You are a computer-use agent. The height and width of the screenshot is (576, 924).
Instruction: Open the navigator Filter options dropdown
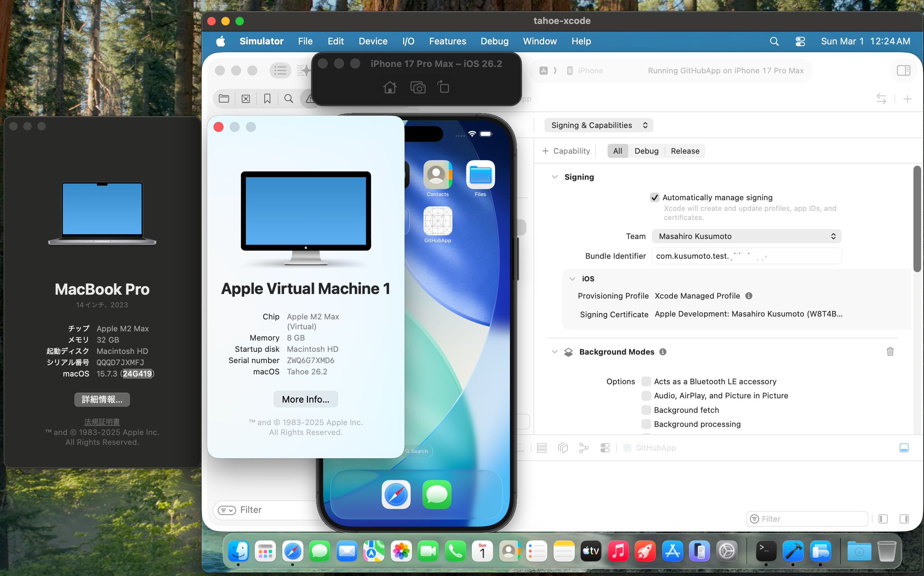(x=227, y=510)
